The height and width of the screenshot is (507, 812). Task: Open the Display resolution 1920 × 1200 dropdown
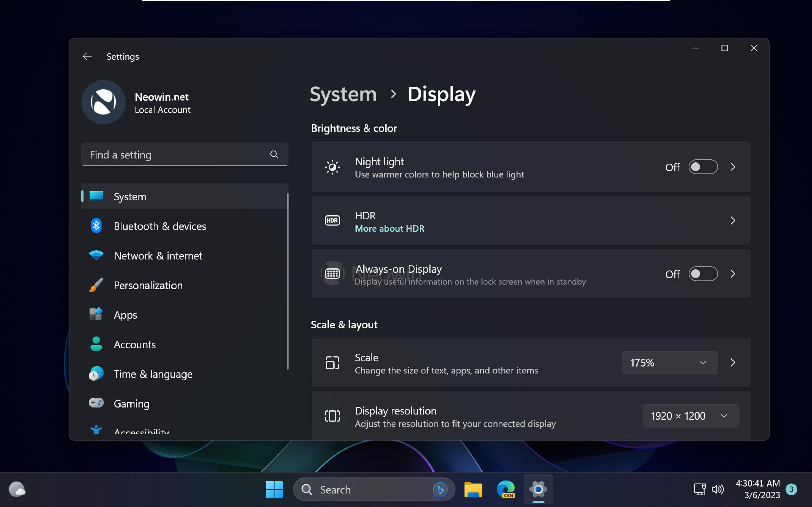click(x=690, y=416)
